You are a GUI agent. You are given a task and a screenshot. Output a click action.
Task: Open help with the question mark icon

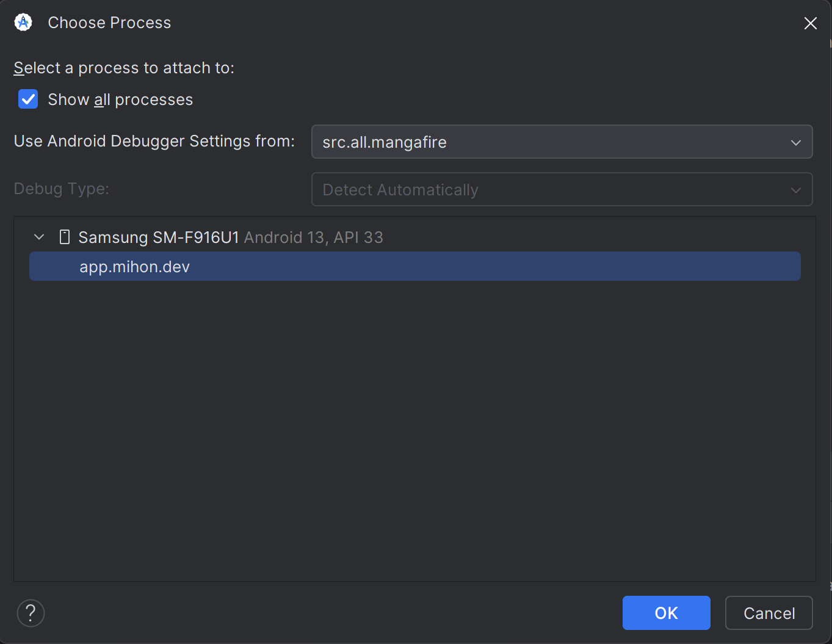(31, 613)
